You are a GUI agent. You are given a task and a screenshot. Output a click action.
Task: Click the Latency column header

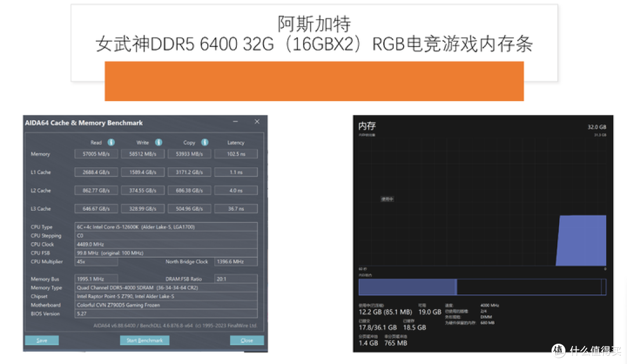click(x=236, y=143)
